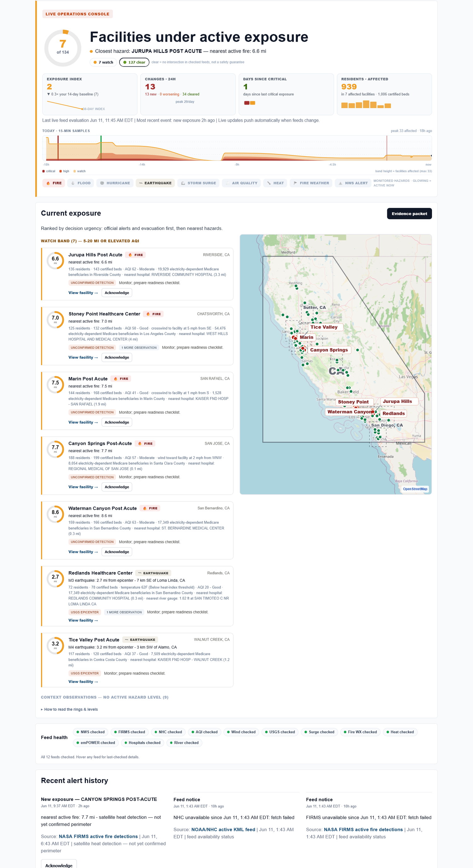Click the 3.2 mi distance ring for Tice Valley
Image resolution: width=473 pixels, height=868 pixels.
point(55,645)
